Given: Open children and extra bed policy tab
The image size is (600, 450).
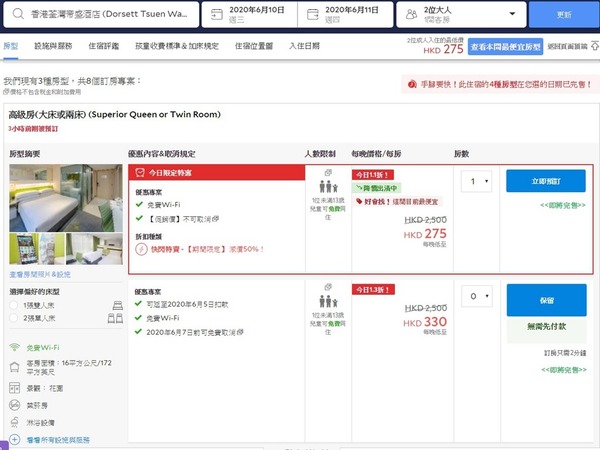Looking at the screenshot, I should (x=177, y=46).
